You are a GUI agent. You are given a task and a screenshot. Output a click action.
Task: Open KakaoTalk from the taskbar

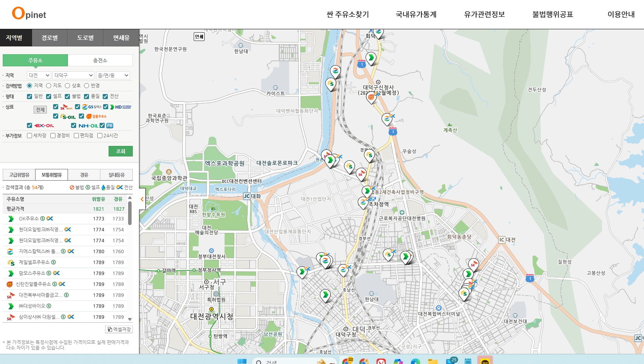pos(485,360)
